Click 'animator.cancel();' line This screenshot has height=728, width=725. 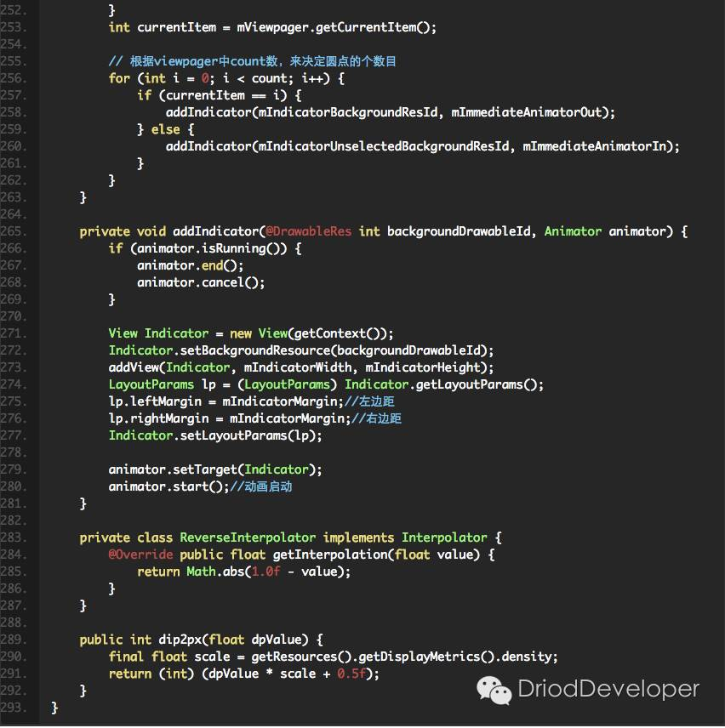click(x=201, y=282)
